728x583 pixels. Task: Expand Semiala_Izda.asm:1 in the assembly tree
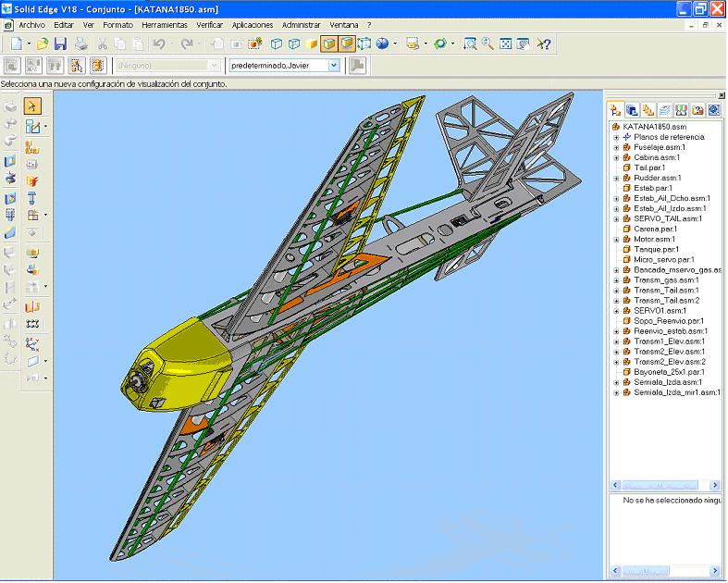click(x=616, y=382)
